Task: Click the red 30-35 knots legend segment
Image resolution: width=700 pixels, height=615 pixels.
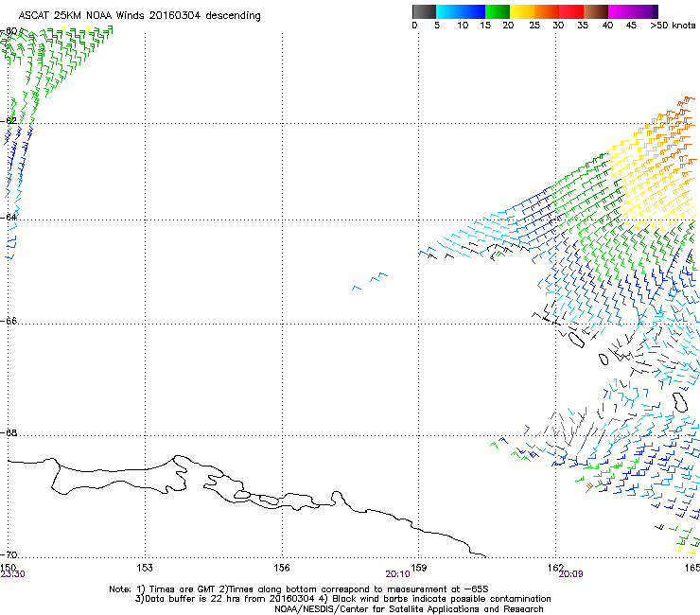Action: pyautogui.click(x=571, y=11)
